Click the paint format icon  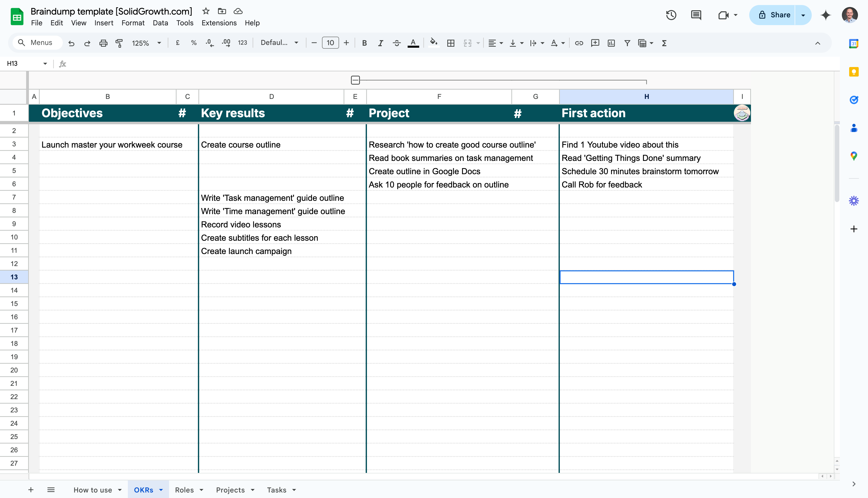(119, 43)
